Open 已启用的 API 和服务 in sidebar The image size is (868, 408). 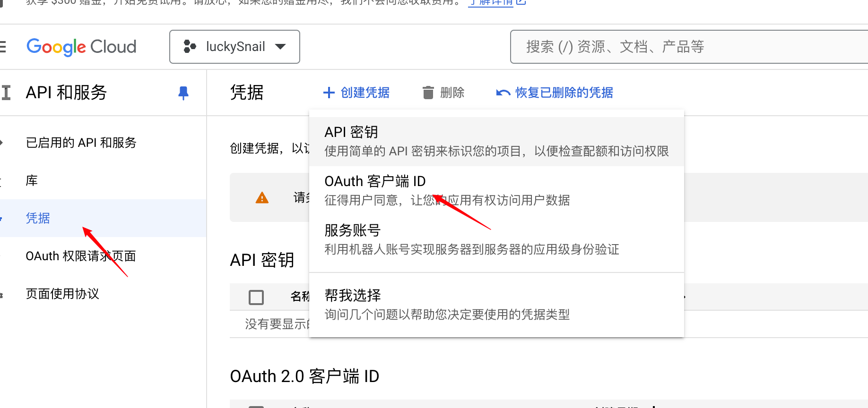coord(81,143)
